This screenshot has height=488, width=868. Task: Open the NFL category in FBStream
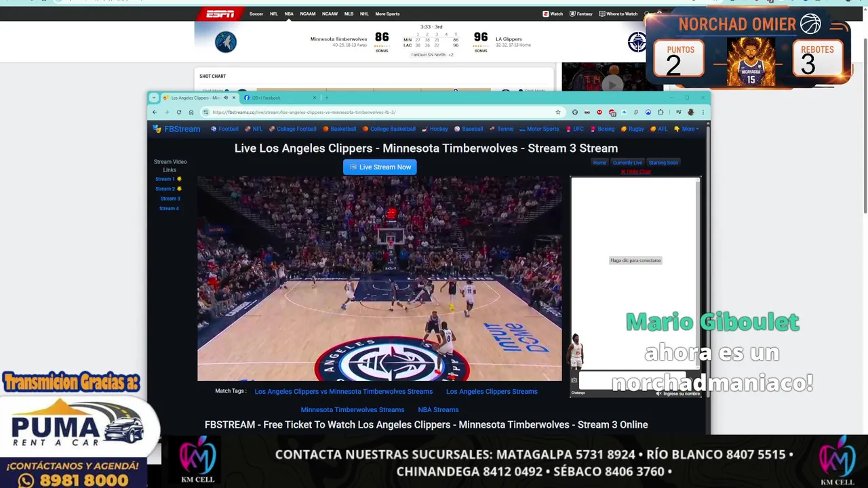tap(254, 129)
